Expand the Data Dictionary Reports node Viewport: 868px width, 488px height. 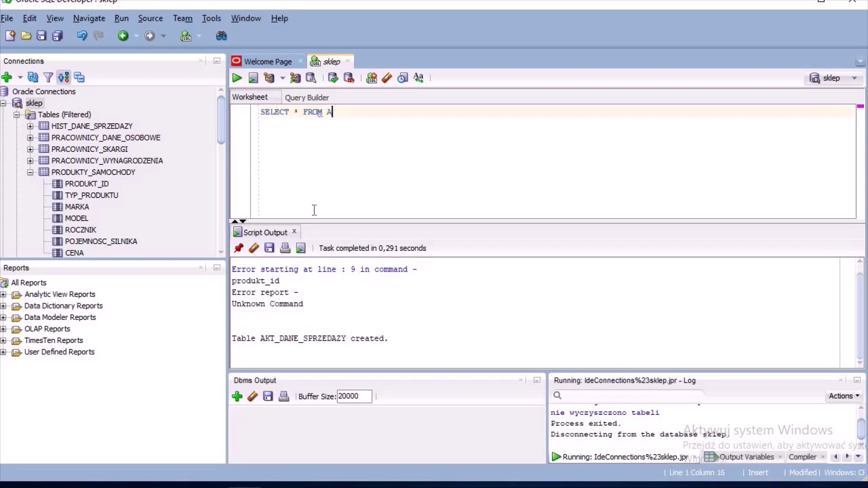click(3, 306)
